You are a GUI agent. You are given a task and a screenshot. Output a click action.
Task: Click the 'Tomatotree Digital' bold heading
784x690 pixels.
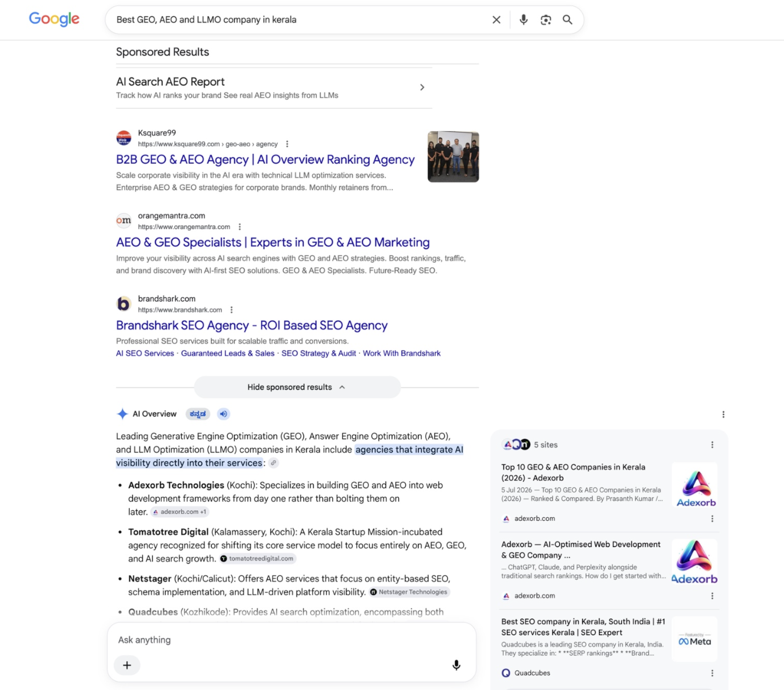point(168,532)
